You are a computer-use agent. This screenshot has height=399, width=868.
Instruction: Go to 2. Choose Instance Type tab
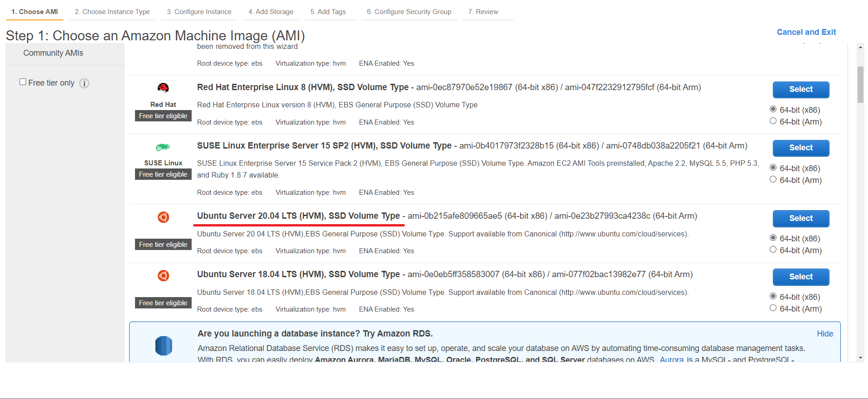click(112, 12)
